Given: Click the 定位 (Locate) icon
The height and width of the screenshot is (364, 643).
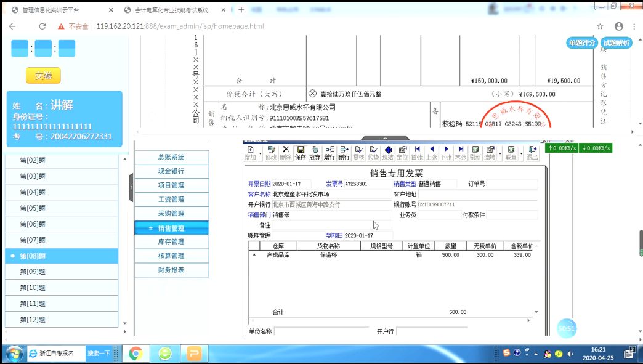Looking at the screenshot, I should click(x=402, y=153).
